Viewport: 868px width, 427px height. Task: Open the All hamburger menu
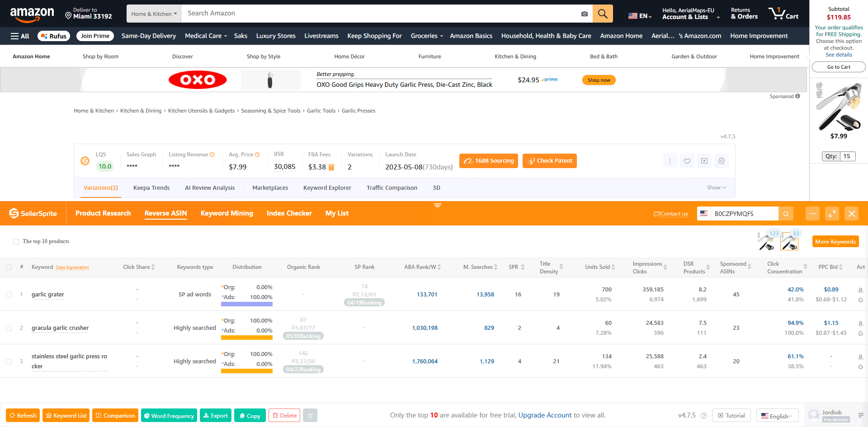(x=20, y=36)
